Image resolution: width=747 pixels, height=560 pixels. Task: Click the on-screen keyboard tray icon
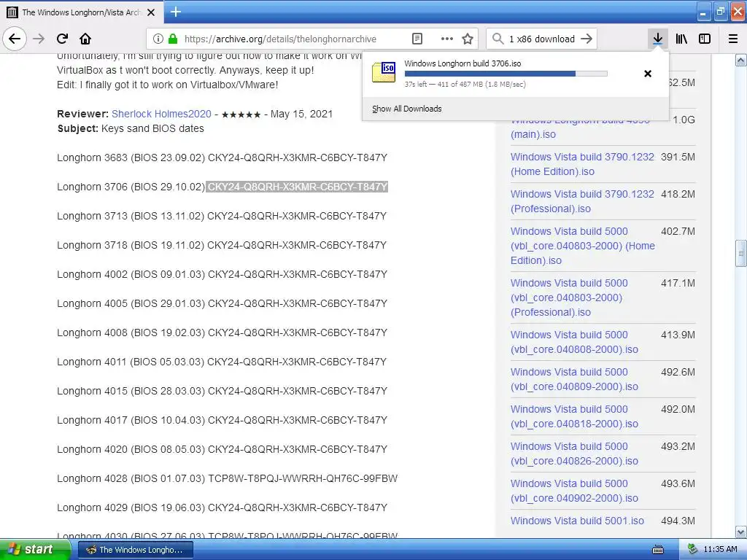point(657,550)
